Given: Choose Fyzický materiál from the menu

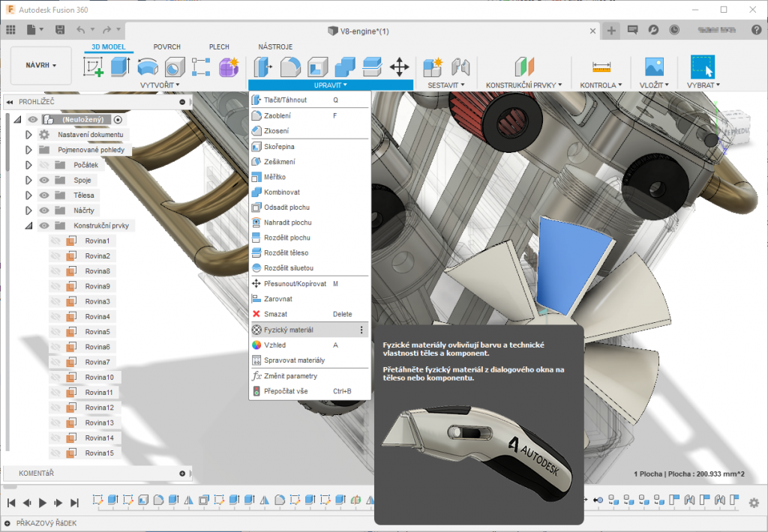Looking at the screenshot, I should coord(289,330).
